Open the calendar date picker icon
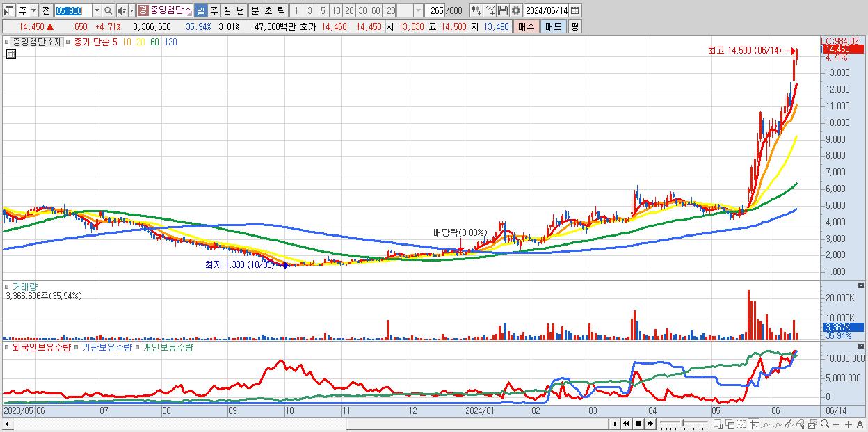868x432 pixels. 574,10
